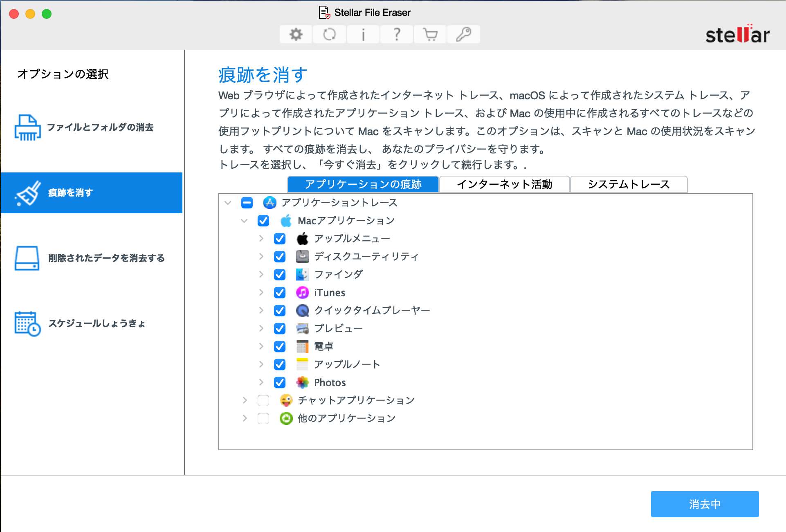This screenshot has height=532, width=786.
Task: Expand the iTunes row
Action: coord(261,293)
